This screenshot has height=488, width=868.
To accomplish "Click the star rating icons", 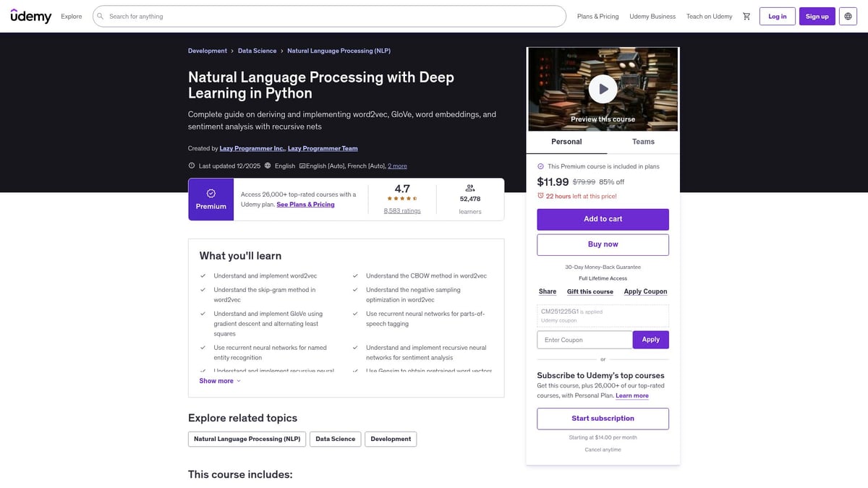I will (402, 198).
